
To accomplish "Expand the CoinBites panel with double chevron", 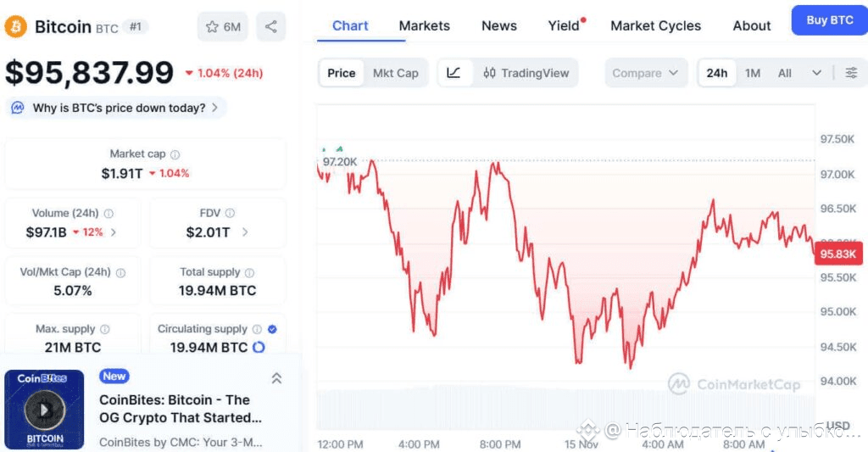I will pyautogui.click(x=276, y=378).
